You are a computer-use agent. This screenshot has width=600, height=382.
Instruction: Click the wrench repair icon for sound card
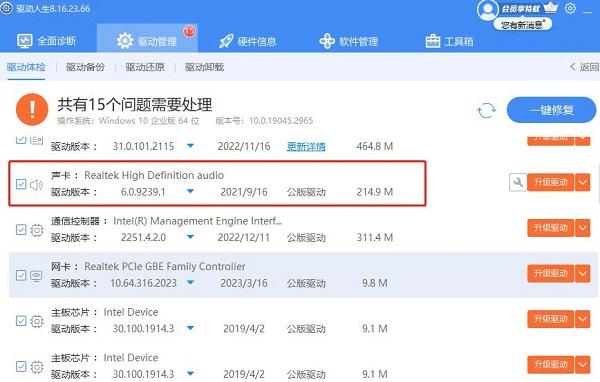tap(518, 182)
